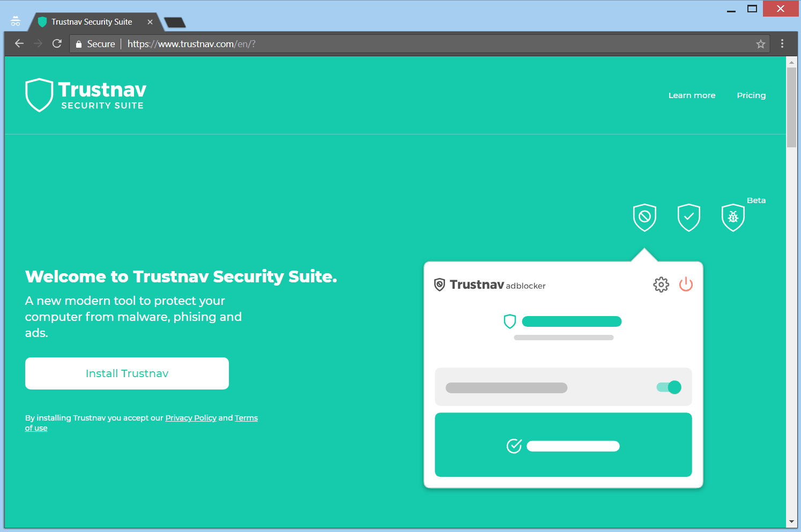Click the circled checkmark icon in green box
Image resolution: width=801 pixels, height=532 pixels.
tap(514, 446)
